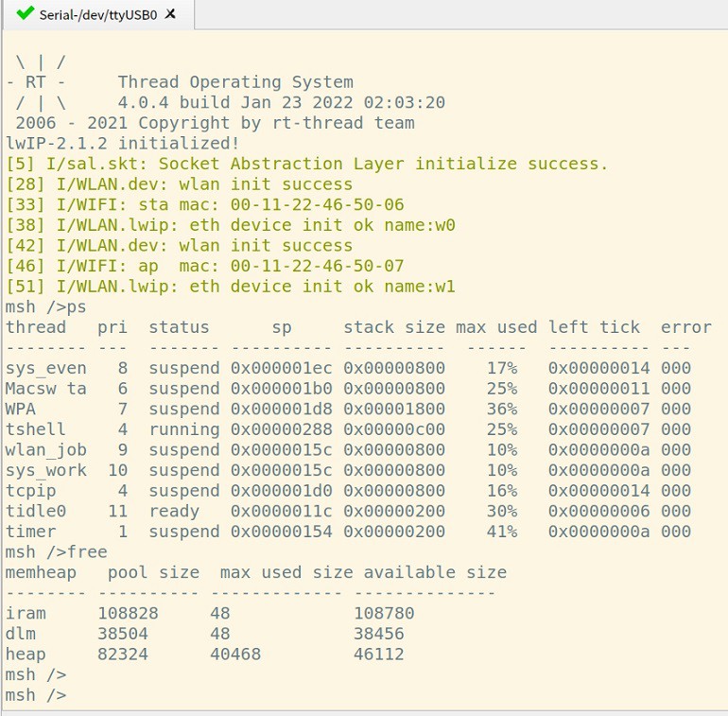This screenshot has height=716, width=728.
Task: Click the 'max used' column header in thread table
Action: 496,327
